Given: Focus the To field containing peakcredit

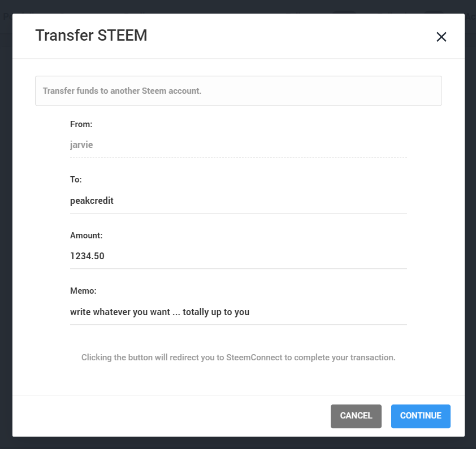Looking at the screenshot, I should (x=238, y=200).
